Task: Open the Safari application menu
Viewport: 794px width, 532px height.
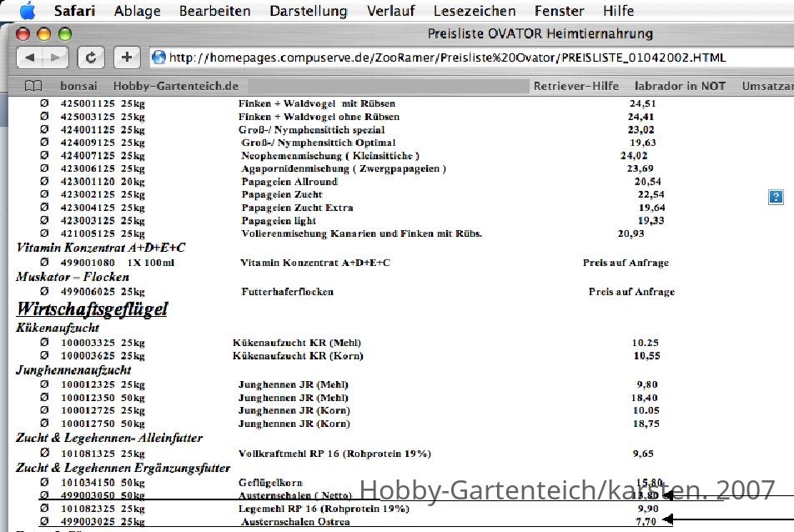Action: (x=74, y=11)
